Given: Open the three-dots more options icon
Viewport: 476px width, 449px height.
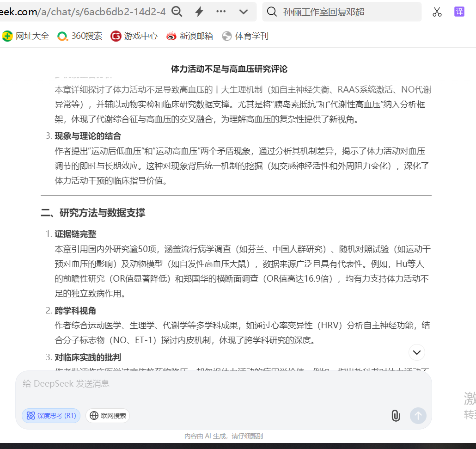Looking at the screenshot, I should (x=221, y=12).
